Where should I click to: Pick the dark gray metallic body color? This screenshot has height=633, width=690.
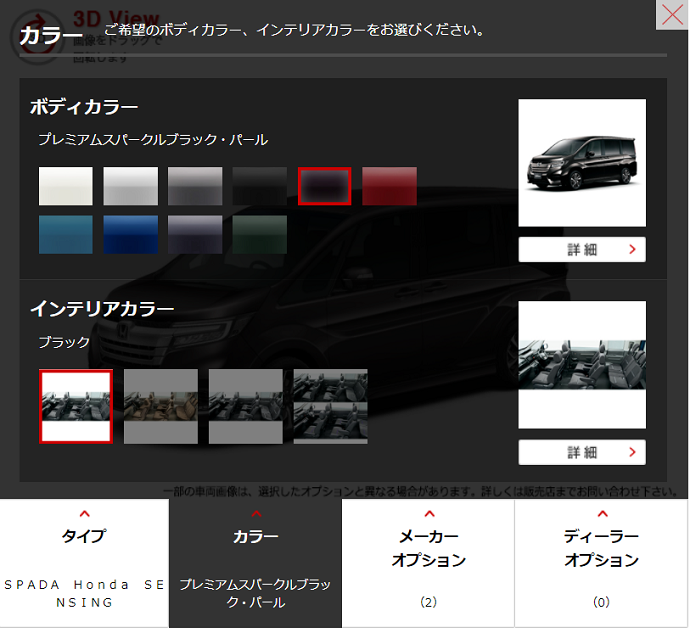pos(195,186)
